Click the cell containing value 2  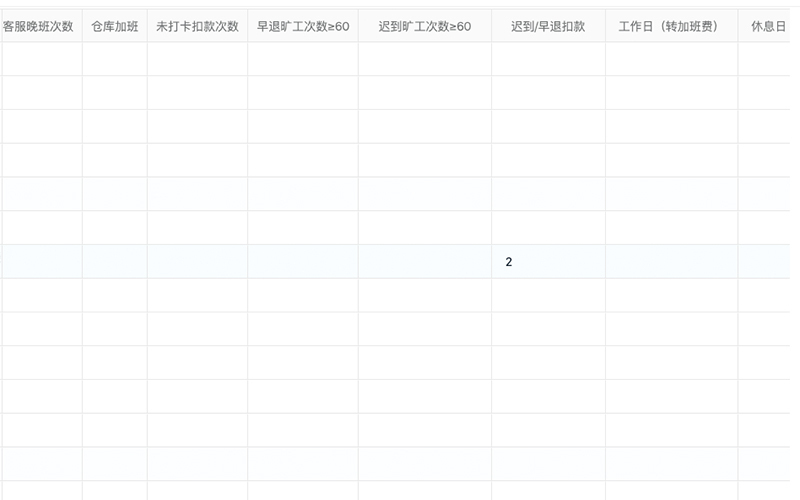[548, 262]
